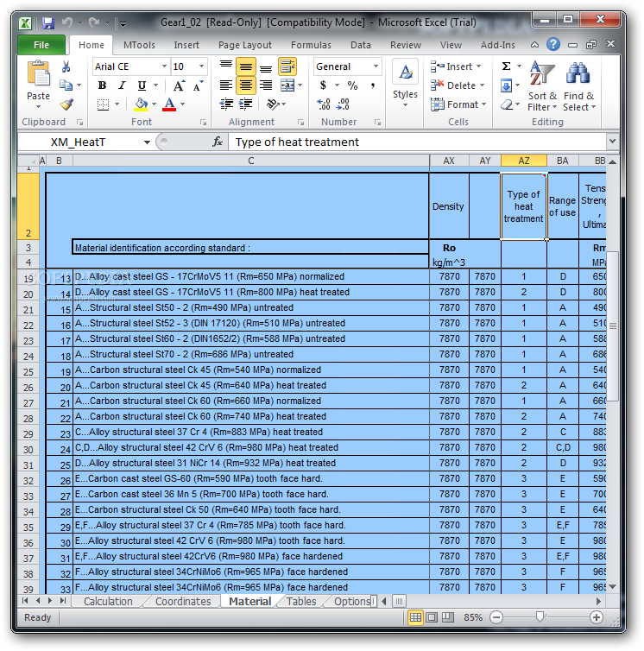Click the zoom out minus button
Viewport: 644px width, 651px height.
pos(496,617)
